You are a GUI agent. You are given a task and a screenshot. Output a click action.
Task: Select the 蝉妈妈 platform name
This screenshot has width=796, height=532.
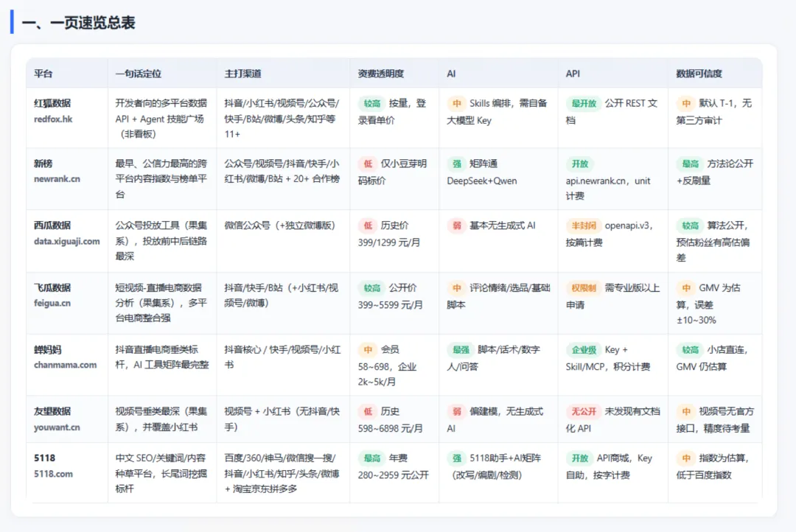tap(48, 350)
